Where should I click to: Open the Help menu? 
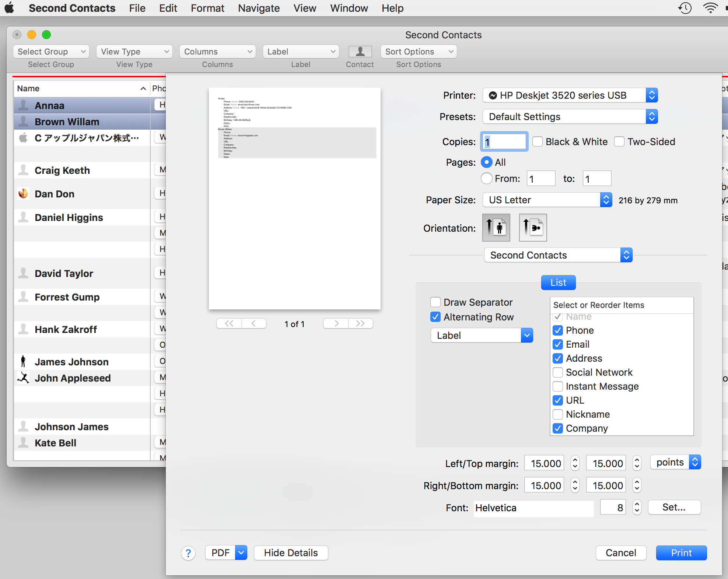point(392,8)
